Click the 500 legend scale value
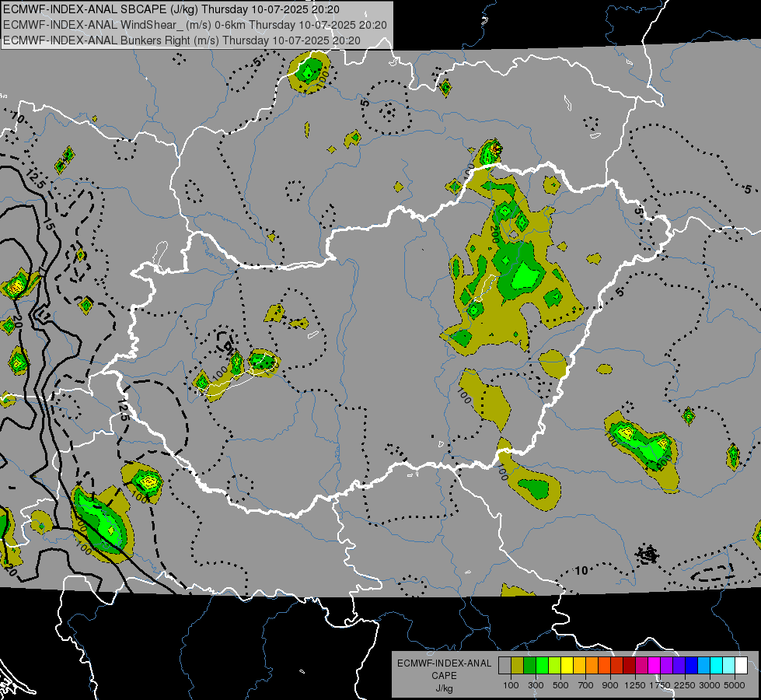This screenshot has height=700, width=761. 560,685
